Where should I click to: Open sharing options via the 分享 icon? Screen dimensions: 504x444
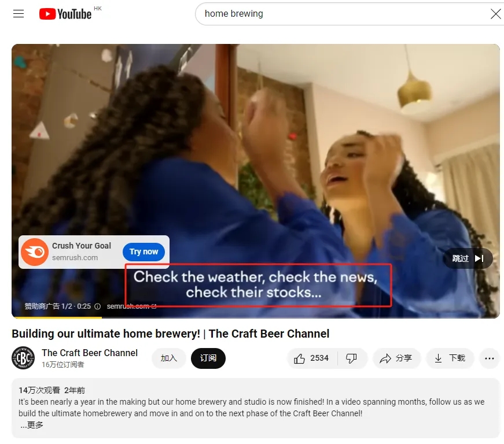(x=396, y=358)
